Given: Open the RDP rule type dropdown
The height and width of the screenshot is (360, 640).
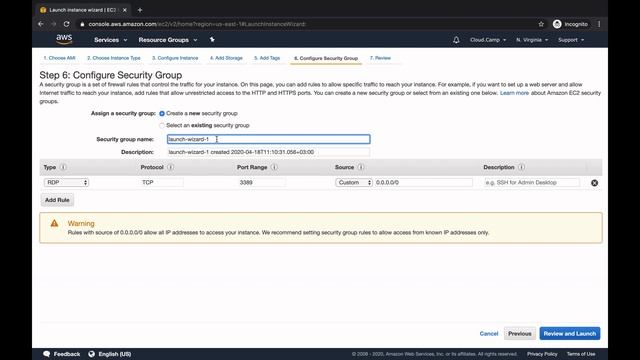Looking at the screenshot, I should click(x=66, y=182).
